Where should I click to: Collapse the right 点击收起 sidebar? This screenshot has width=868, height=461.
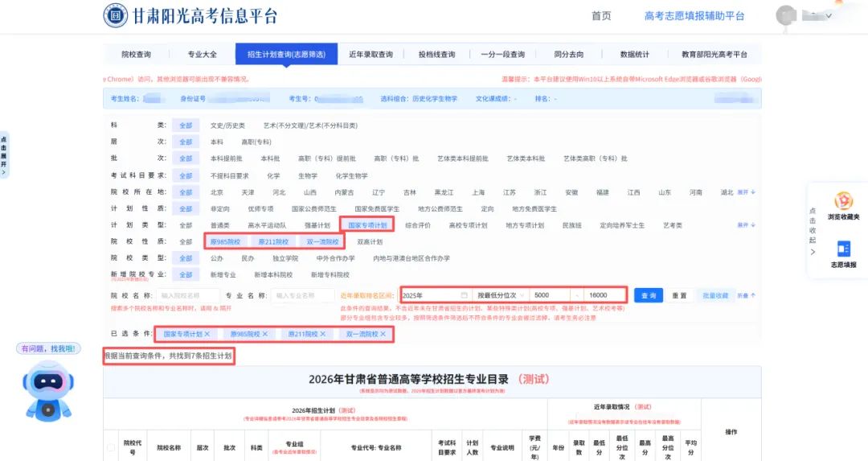click(x=813, y=231)
